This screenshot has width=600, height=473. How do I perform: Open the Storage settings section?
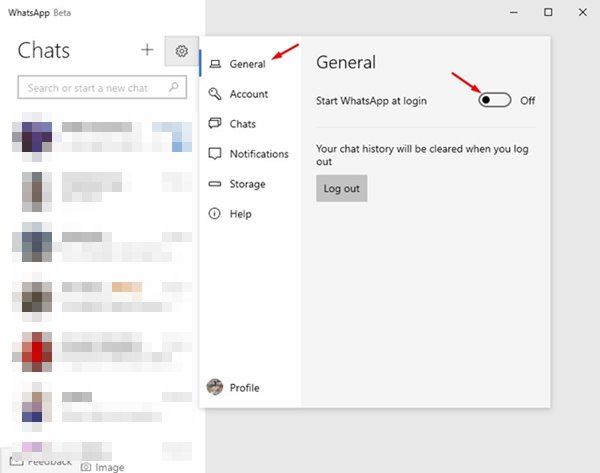click(247, 184)
